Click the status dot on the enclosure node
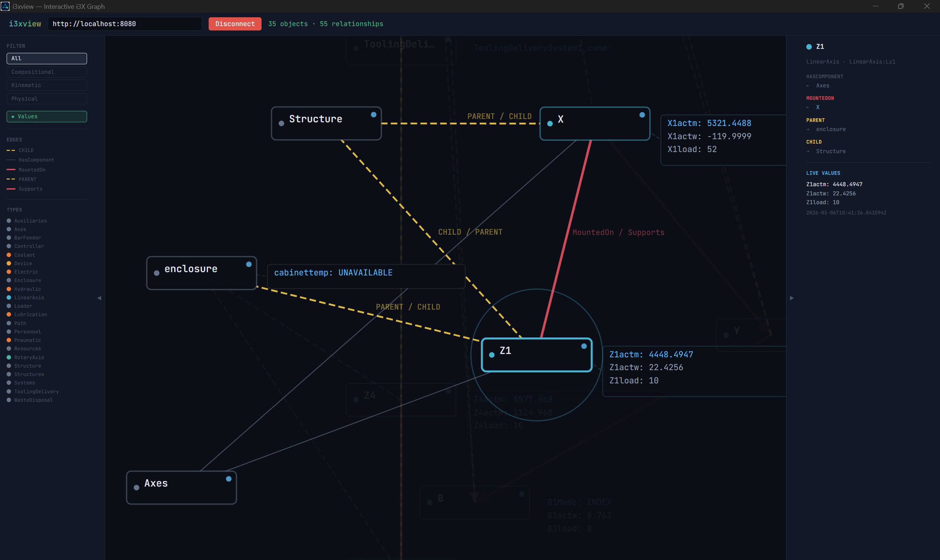This screenshot has width=940, height=560. 249,264
